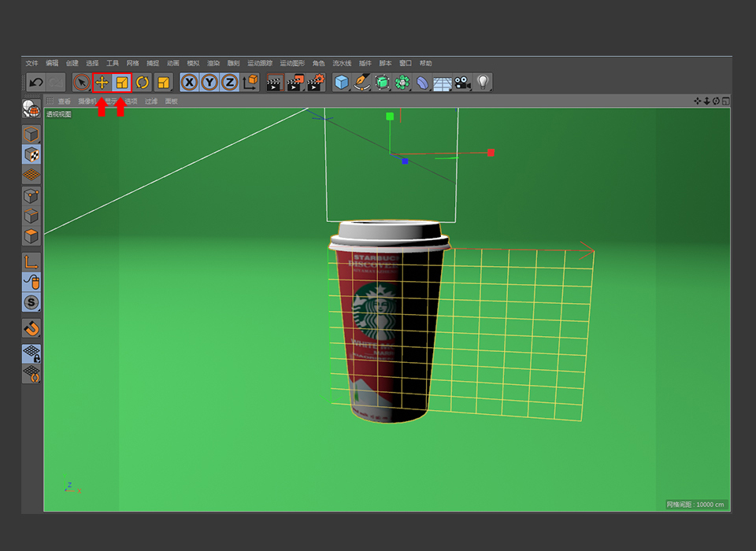Open the Array modeling objects flyout

pyautogui.click(x=402, y=83)
